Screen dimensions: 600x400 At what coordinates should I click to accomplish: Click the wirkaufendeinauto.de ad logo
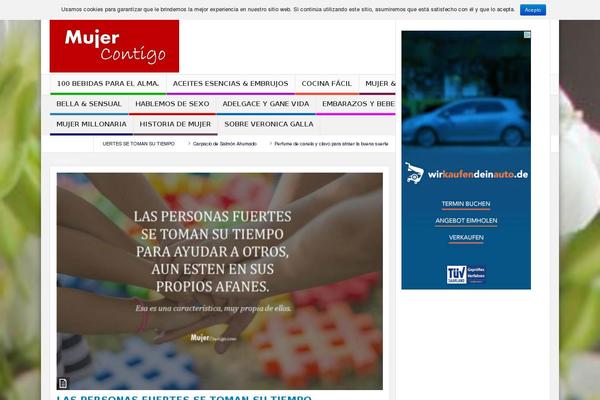tap(466, 173)
